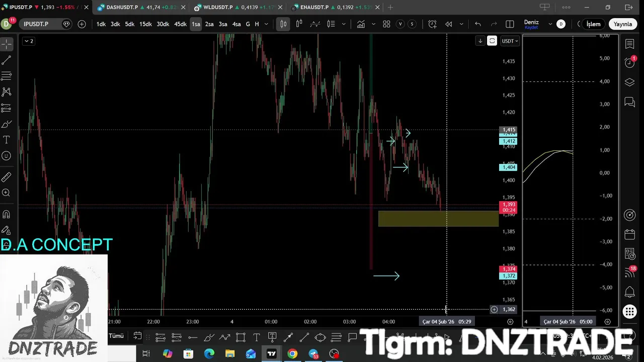Open the watchlist panel in right sidebar
The image size is (644, 362).
coord(629,44)
